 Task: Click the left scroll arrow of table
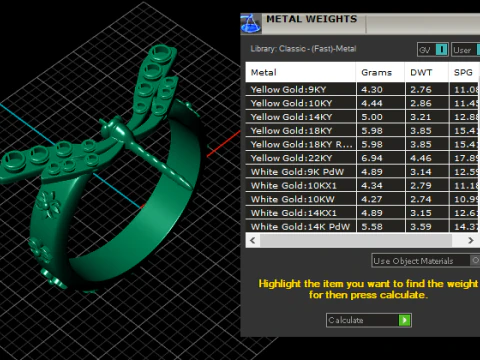pyautogui.click(x=253, y=240)
